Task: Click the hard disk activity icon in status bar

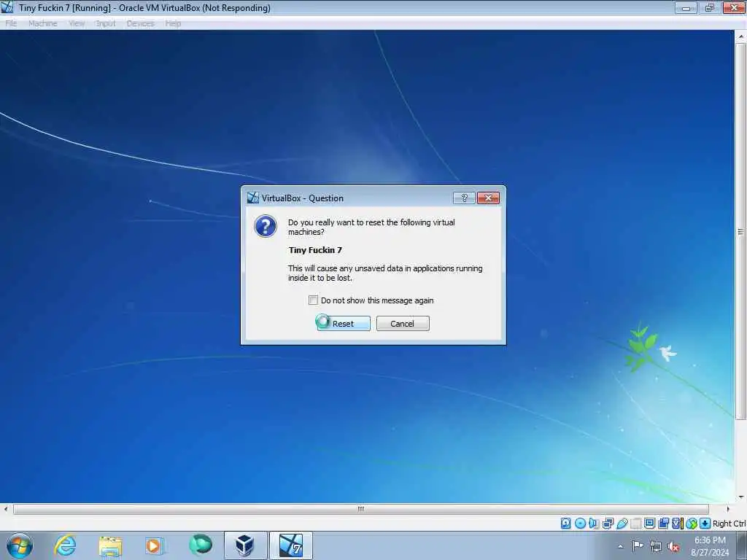Action: 565,524
